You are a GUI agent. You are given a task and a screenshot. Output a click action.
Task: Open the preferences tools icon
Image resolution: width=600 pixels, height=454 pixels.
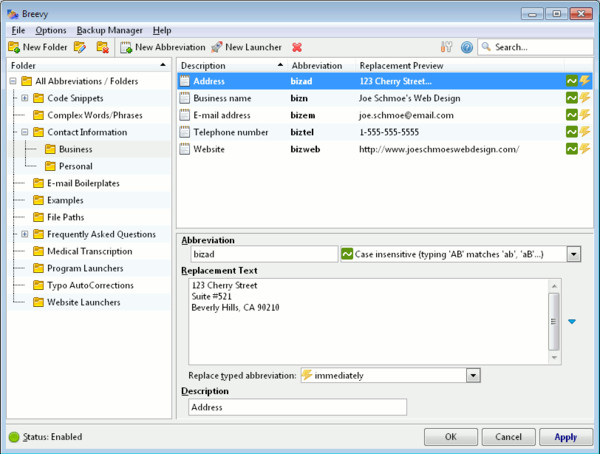(446, 47)
